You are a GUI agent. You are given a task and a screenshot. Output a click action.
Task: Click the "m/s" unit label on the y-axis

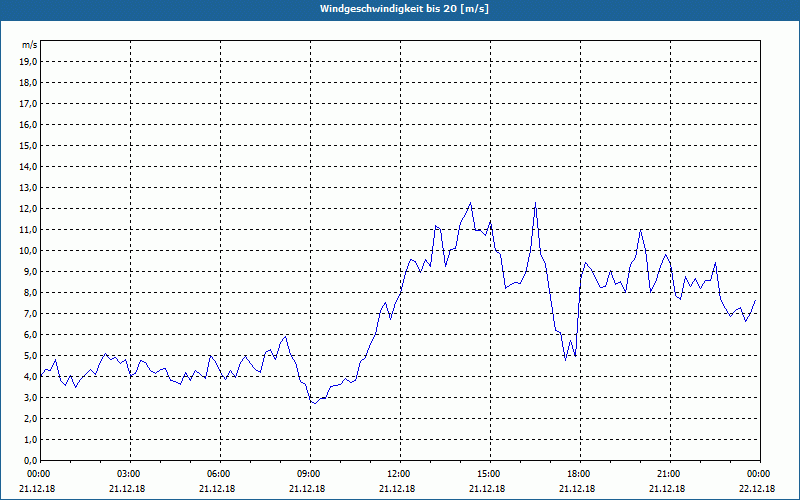point(30,45)
